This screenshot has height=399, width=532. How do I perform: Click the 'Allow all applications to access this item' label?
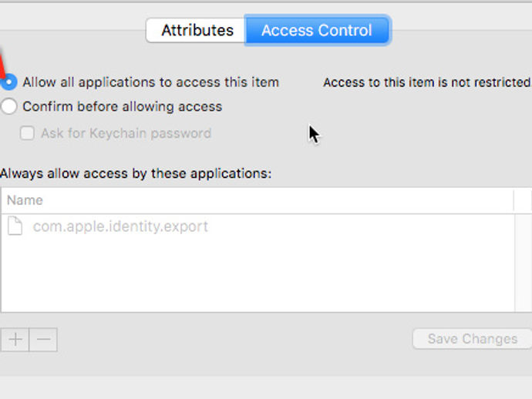pyautogui.click(x=150, y=82)
